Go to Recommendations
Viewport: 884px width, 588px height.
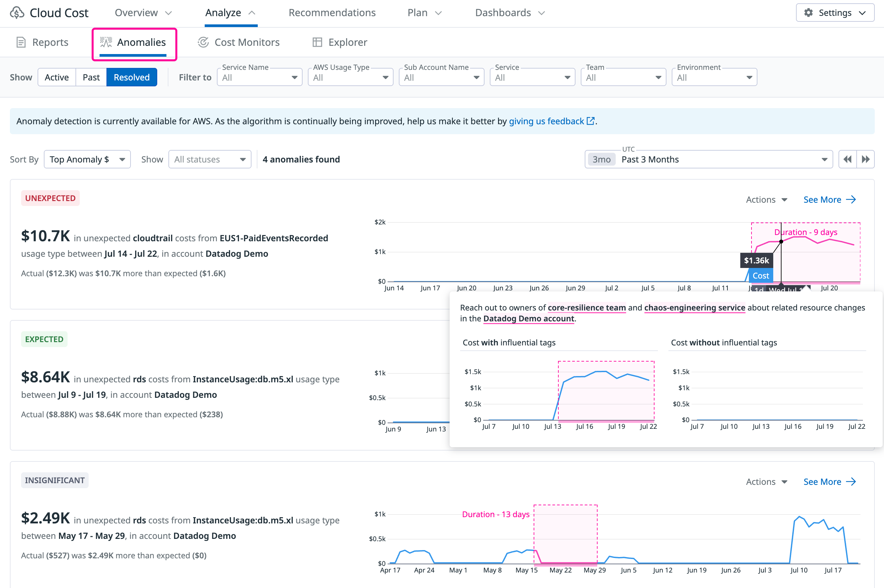tap(332, 13)
